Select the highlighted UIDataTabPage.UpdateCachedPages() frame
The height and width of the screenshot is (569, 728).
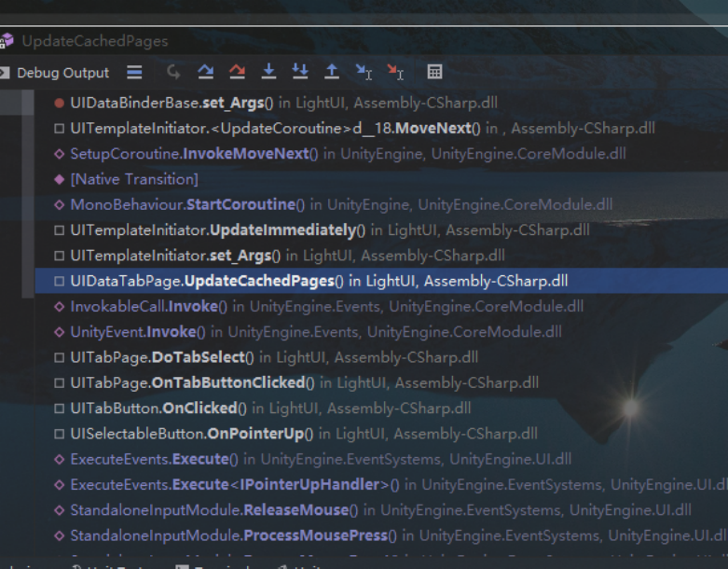point(381,281)
